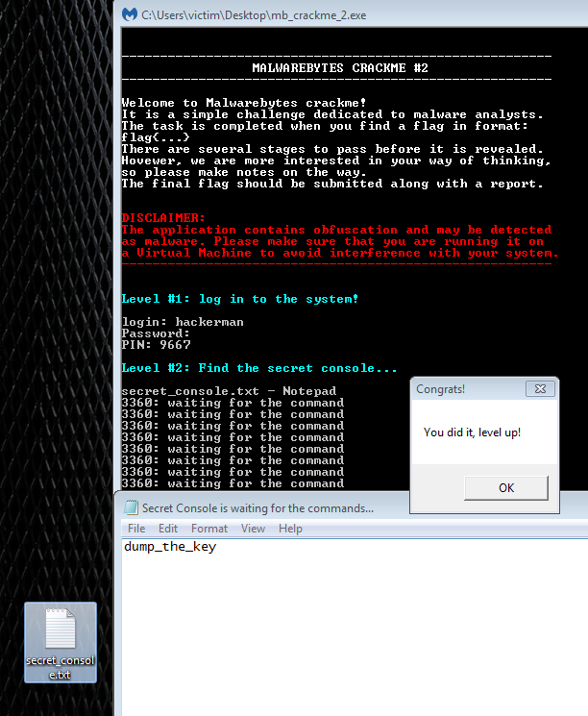Click the 'flag{...}' format line

[x=156, y=137]
